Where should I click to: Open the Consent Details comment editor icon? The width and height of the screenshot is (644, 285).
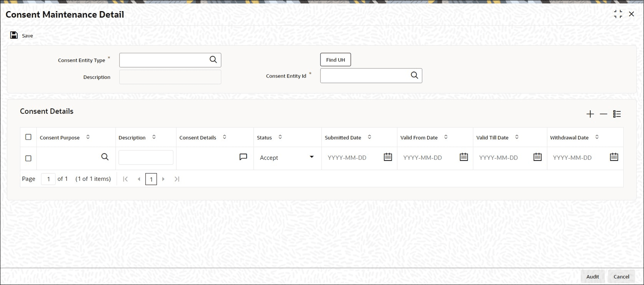(243, 157)
